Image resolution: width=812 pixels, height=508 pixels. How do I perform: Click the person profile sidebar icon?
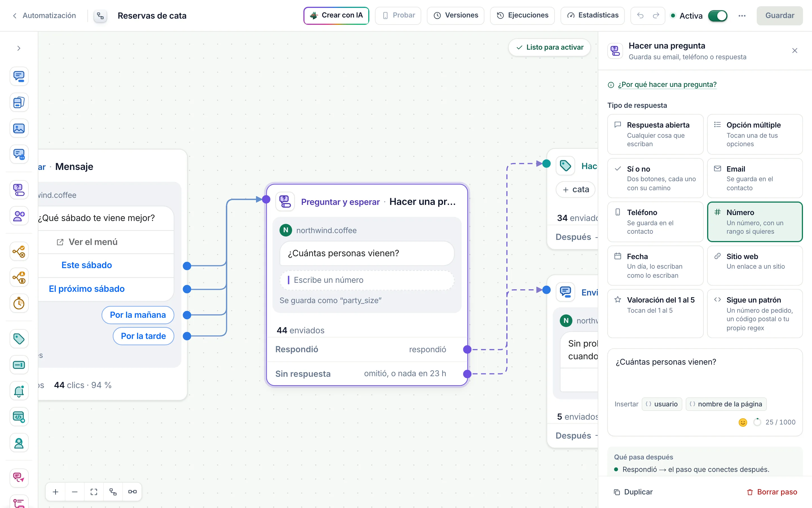coord(19,443)
